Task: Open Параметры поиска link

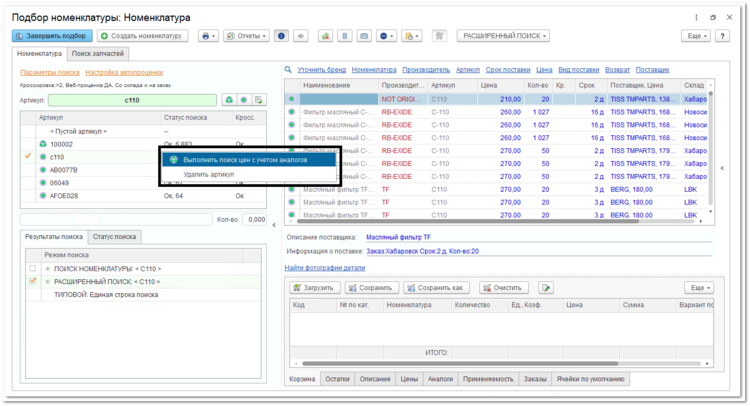Action: (50, 72)
